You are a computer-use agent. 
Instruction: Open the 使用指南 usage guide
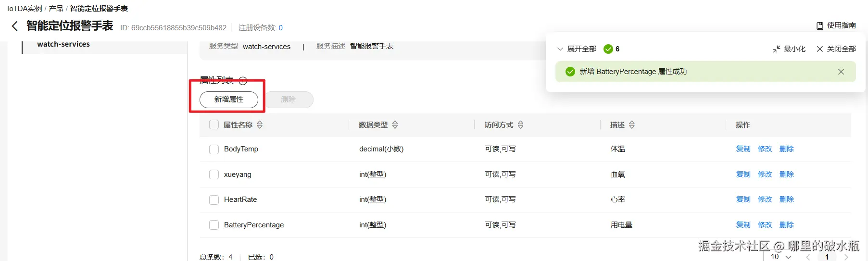(836, 25)
